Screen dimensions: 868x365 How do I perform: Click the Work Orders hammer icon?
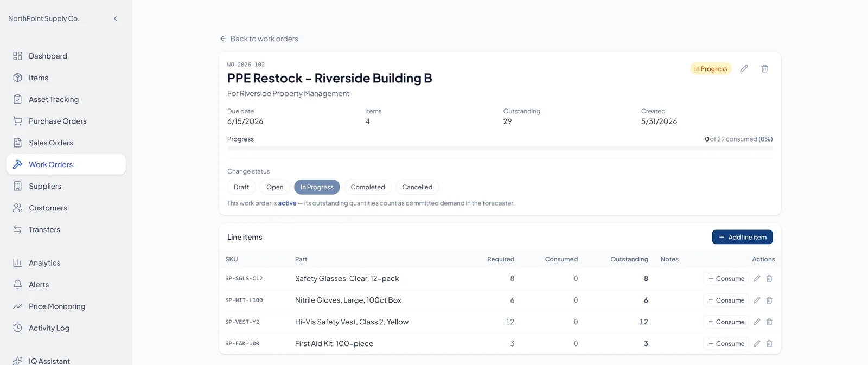pyautogui.click(x=17, y=164)
